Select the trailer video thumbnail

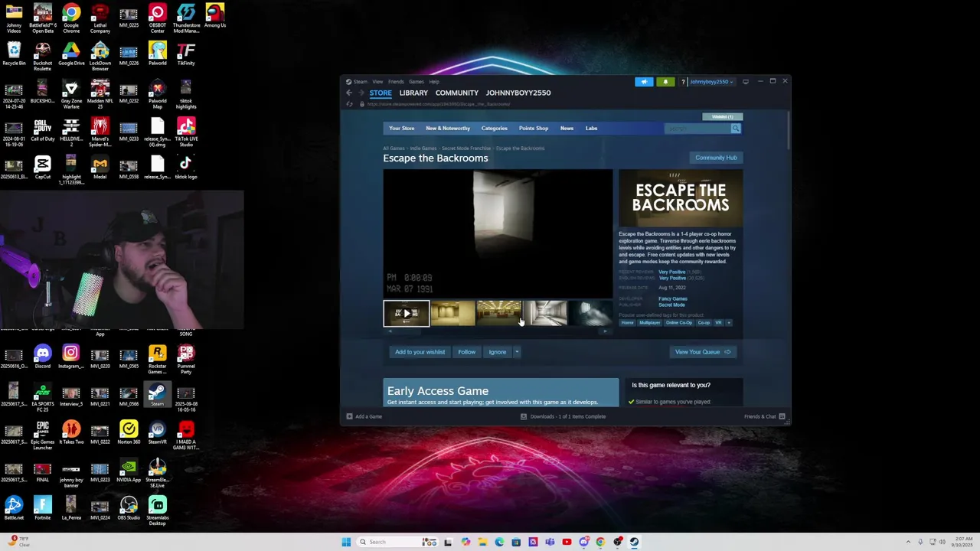click(406, 314)
